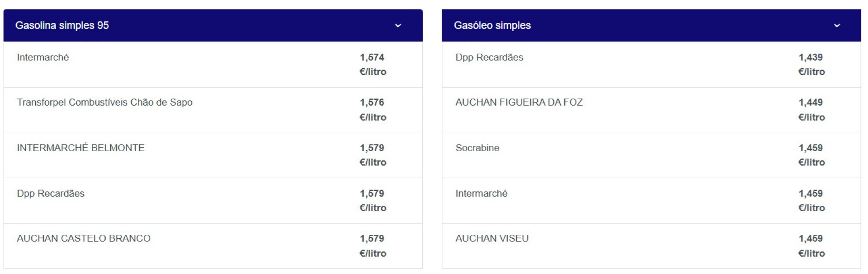This screenshot has height=274, width=868.
Task: Click the 1,576 €/litro price
Action: point(373,110)
